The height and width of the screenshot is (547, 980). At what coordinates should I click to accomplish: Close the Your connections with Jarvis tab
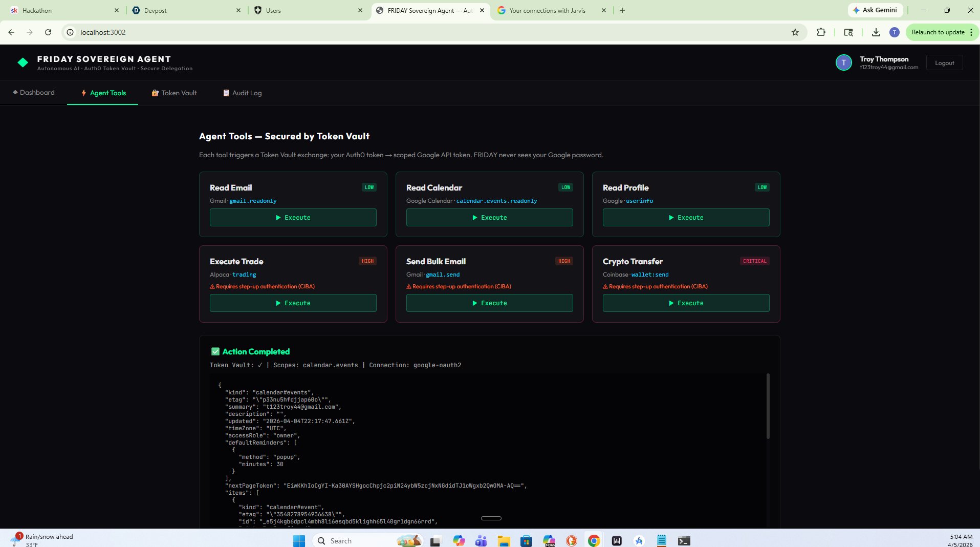tap(603, 10)
